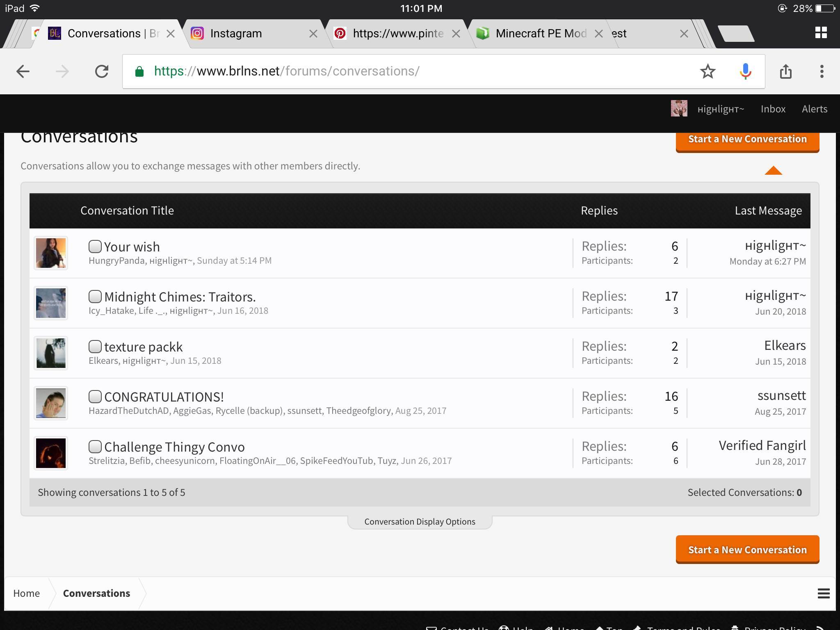Close the Conversations tab
The width and height of the screenshot is (840, 630).
click(171, 34)
